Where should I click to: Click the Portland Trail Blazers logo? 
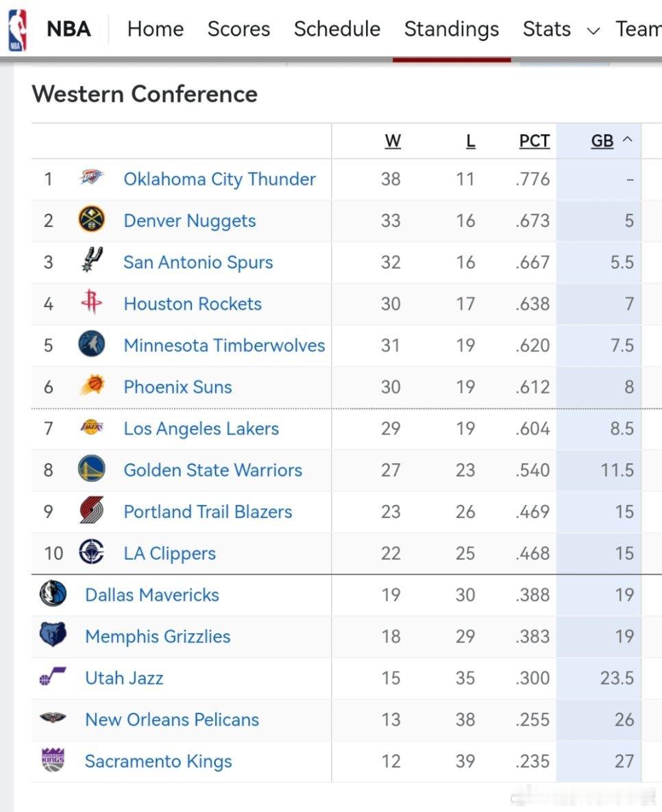pyautogui.click(x=92, y=511)
